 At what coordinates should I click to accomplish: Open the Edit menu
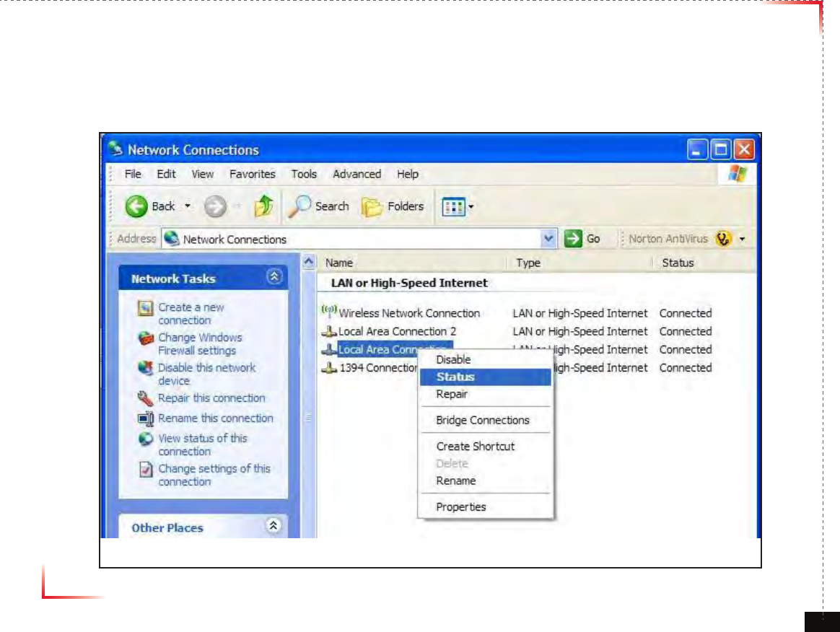point(166,174)
